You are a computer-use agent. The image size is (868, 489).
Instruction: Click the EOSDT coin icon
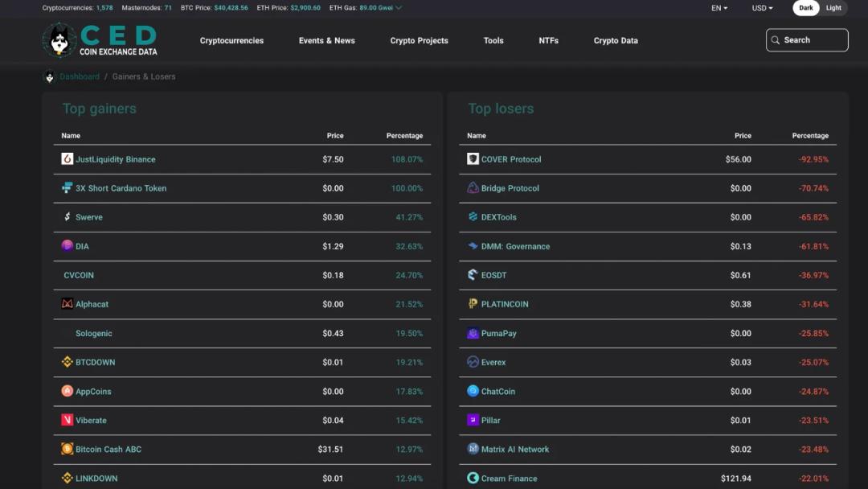click(473, 275)
